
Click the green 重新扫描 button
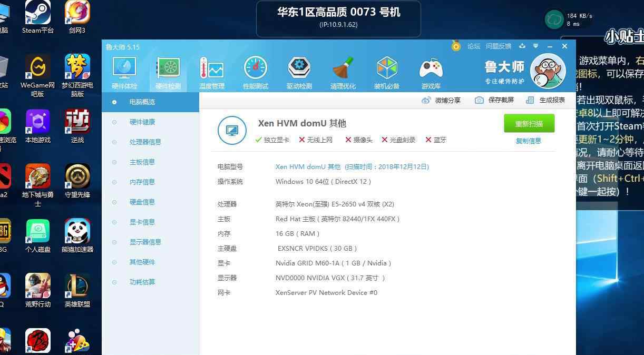coord(529,124)
